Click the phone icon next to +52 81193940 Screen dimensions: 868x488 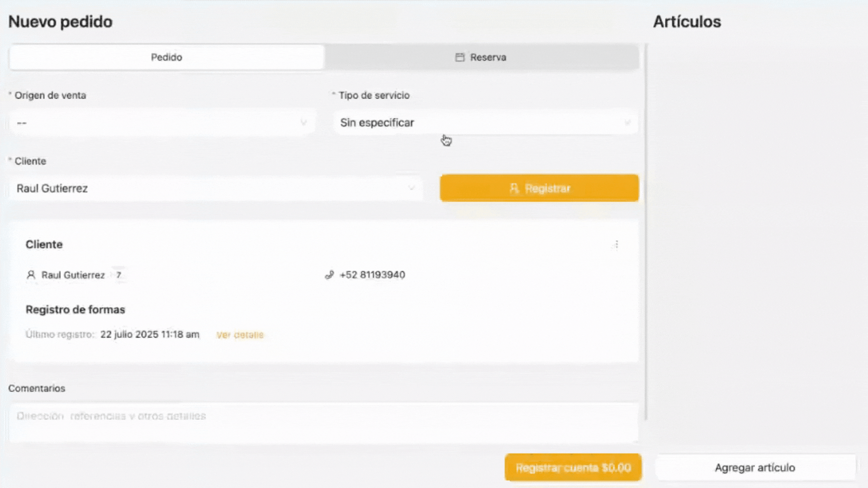[x=330, y=275]
